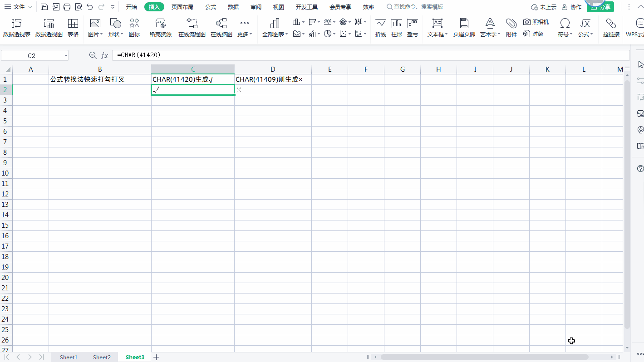Open the 文件 (File) menu

click(18, 7)
